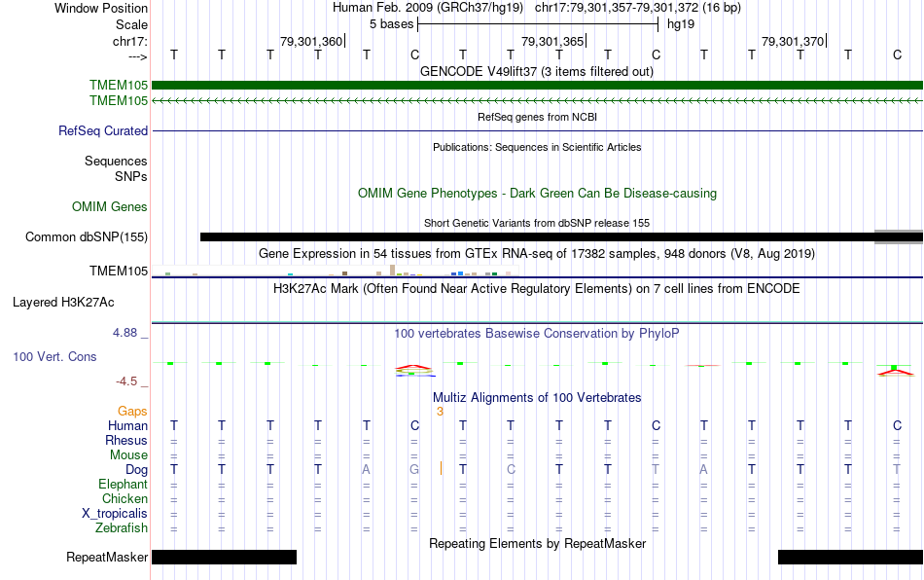Click the RepeatMasker track label
924x580 pixels.
107,557
